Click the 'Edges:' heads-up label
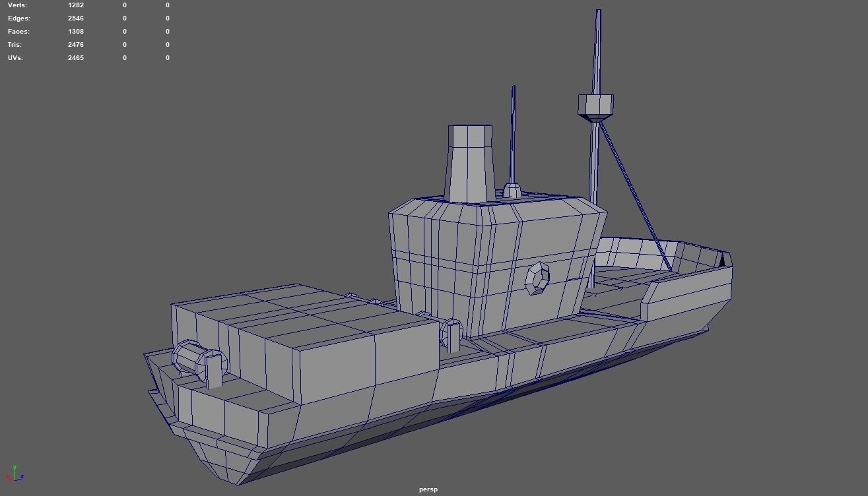Screen dimensions: 868x496 pos(19,18)
